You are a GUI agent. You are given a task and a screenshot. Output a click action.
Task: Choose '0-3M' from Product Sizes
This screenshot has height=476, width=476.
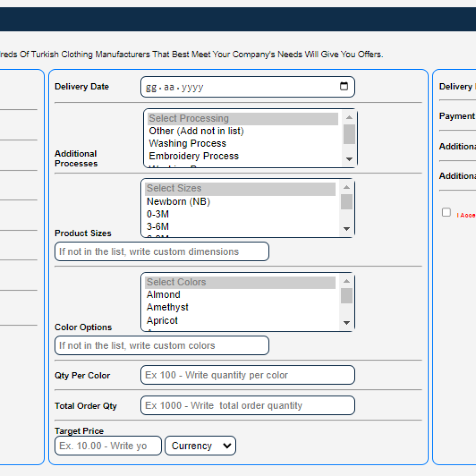(x=158, y=214)
